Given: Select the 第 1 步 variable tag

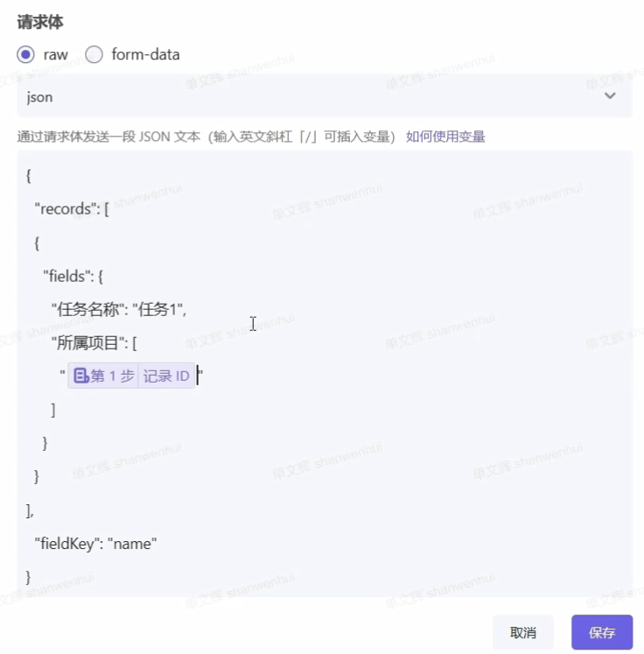Looking at the screenshot, I should (x=104, y=376).
